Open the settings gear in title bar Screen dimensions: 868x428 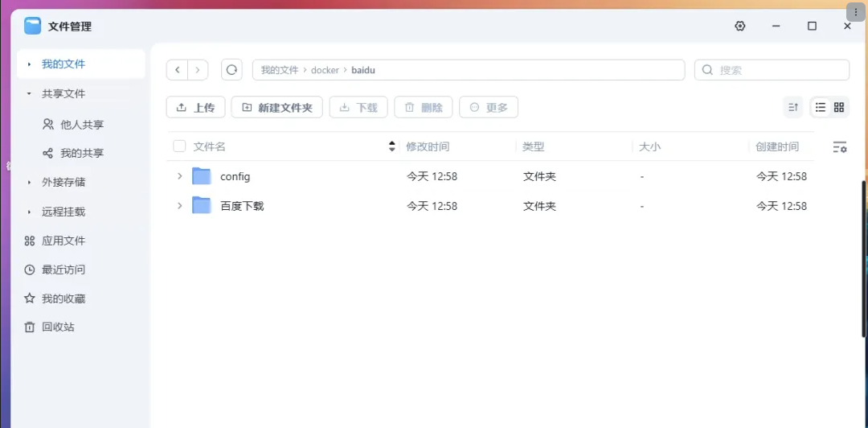tap(740, 26)
